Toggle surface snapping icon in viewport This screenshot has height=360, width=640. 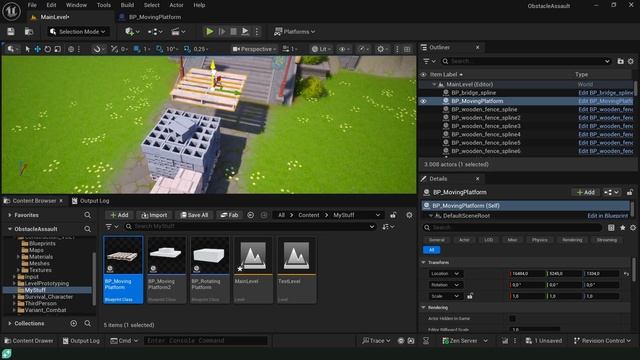click(98, 49)
